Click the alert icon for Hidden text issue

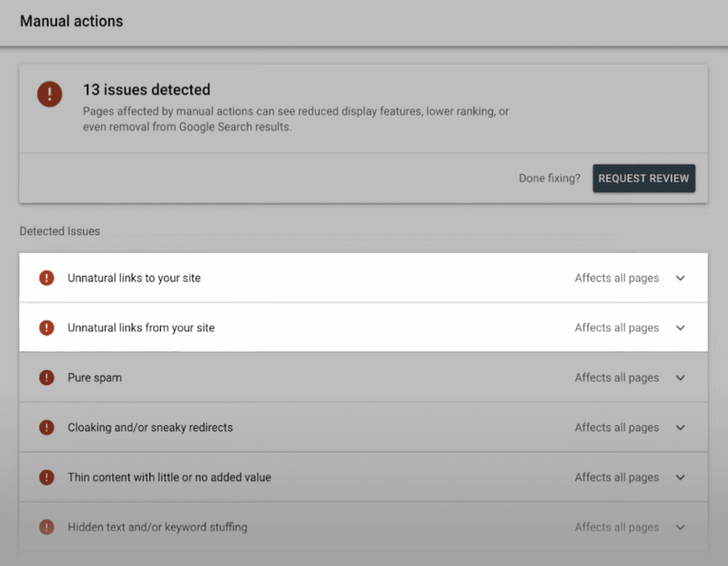[47, 527]
